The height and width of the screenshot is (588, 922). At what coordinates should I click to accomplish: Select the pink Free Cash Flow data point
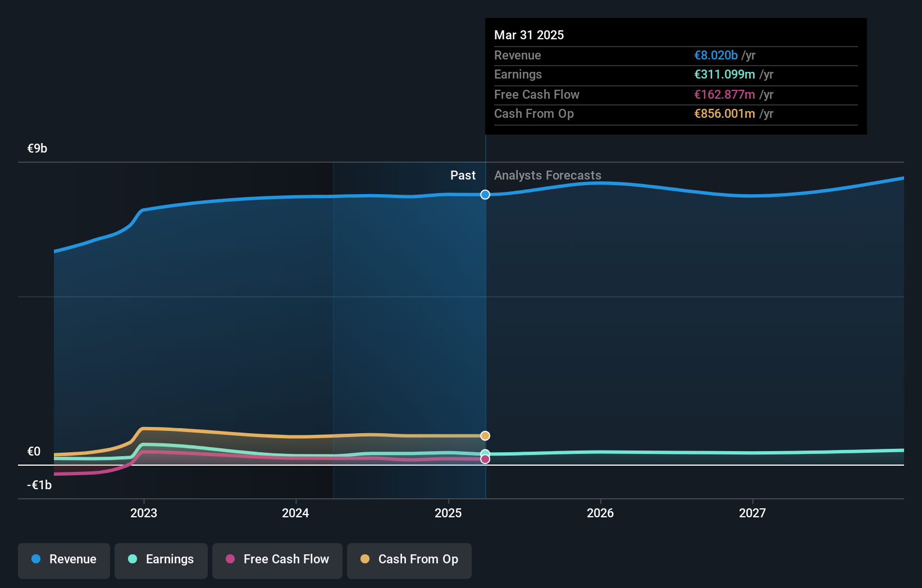[x=485, y=459]
